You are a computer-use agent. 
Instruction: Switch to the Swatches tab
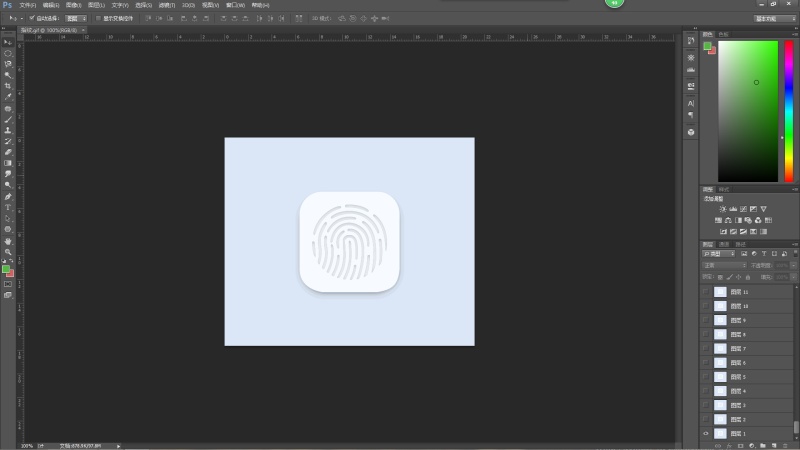723,34
